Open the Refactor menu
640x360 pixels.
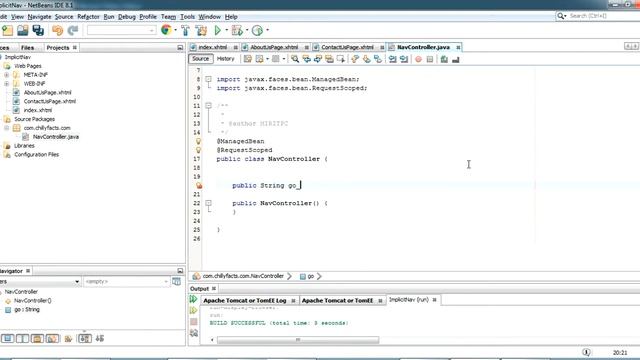pyautogui.click(x=88, y=17)
